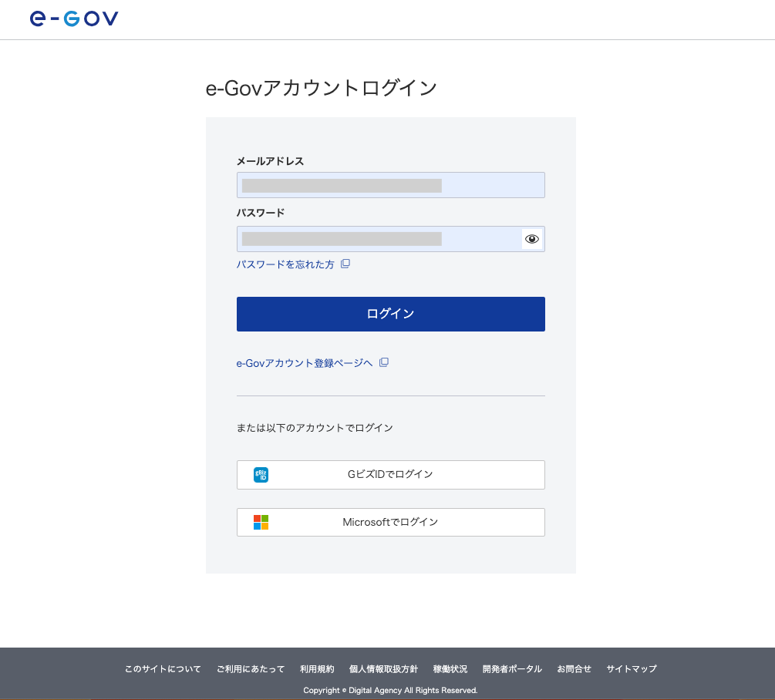775x700 pixels.
Task: Click the external-link icon beside e-Govアカウント登録ページへ
Action: tap(384, 362)
